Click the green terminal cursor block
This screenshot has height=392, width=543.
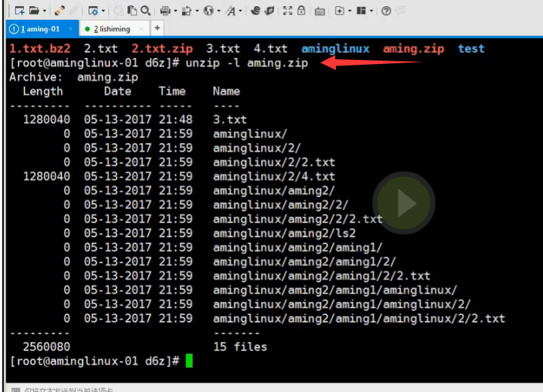189,361
